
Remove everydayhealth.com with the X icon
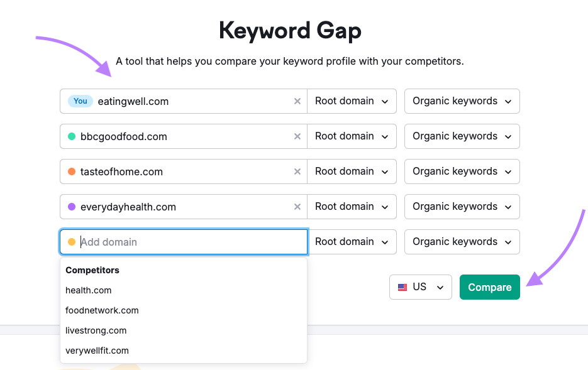click(x=297, y=207)
